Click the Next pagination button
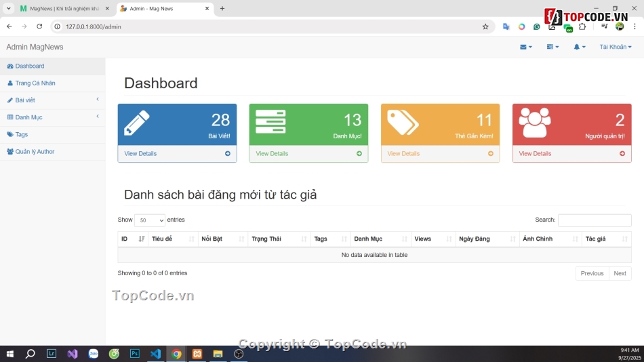This screenshot has width=644, height=362. point(620,273)
